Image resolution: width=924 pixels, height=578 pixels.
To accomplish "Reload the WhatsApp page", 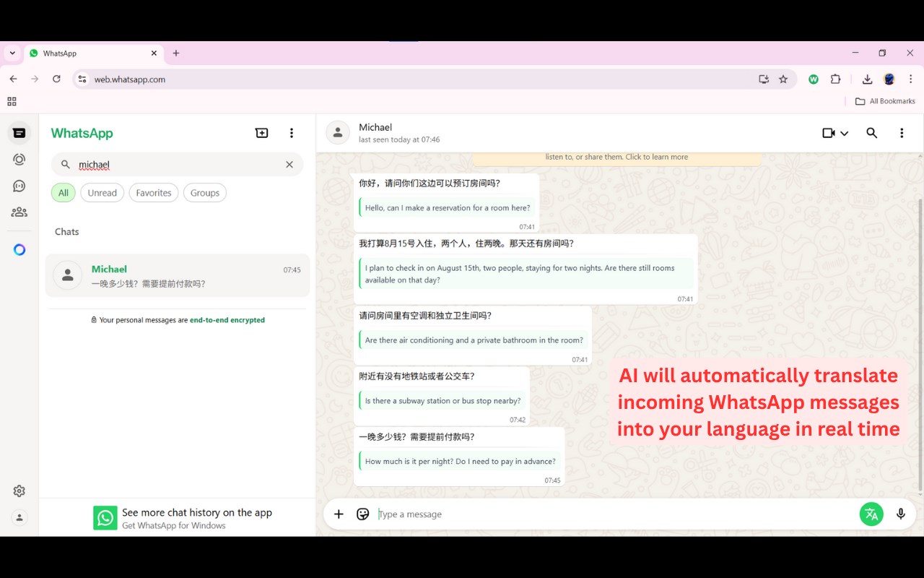I will pos(56,79).
